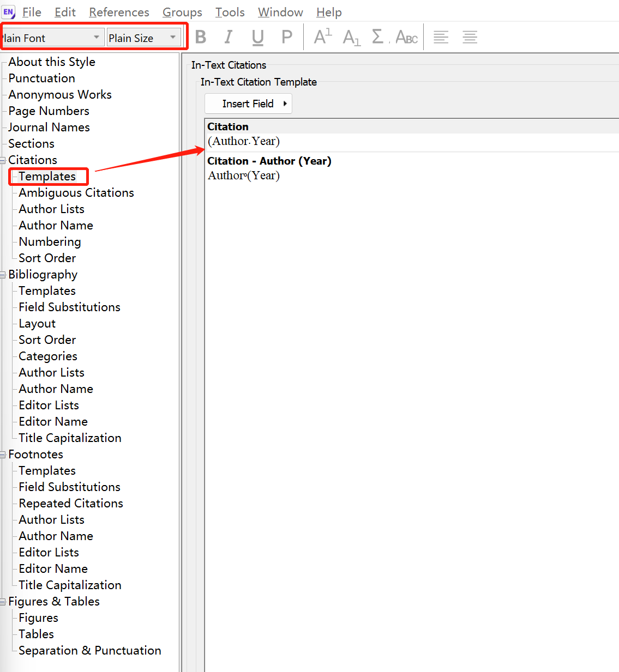Select Sections in the tree

pyautogui.click(x=31, y=144)
